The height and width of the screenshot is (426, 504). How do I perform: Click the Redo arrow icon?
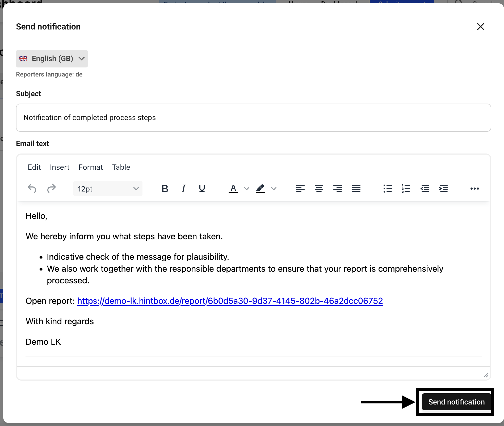[51, 189]
